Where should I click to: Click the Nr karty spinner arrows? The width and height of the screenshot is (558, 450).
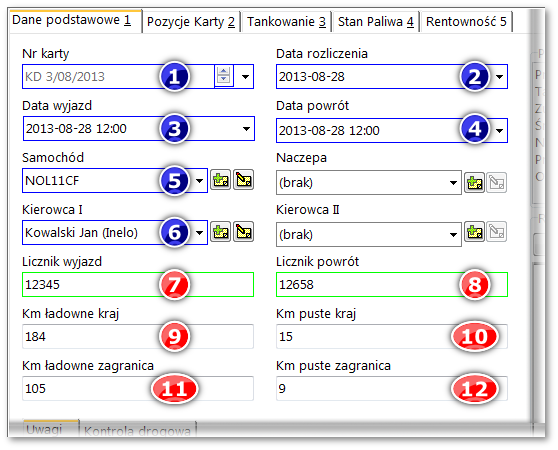click(x=223, y=75)
